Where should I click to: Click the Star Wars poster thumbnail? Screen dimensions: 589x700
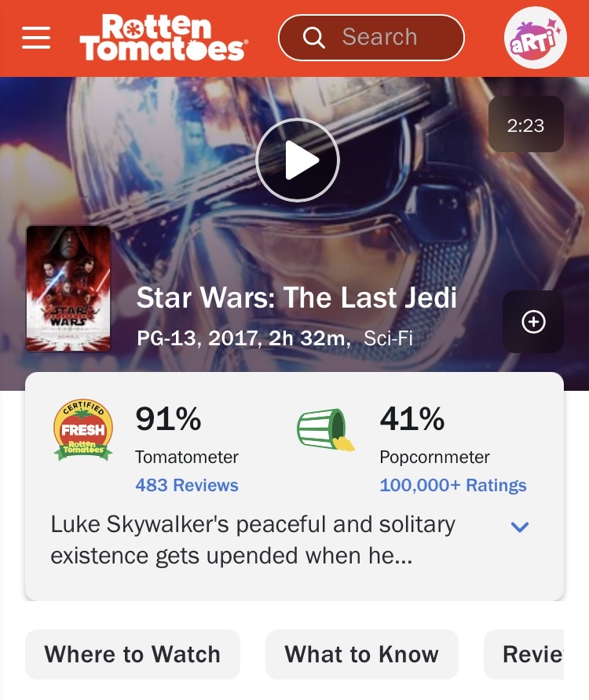pos(68,288)
